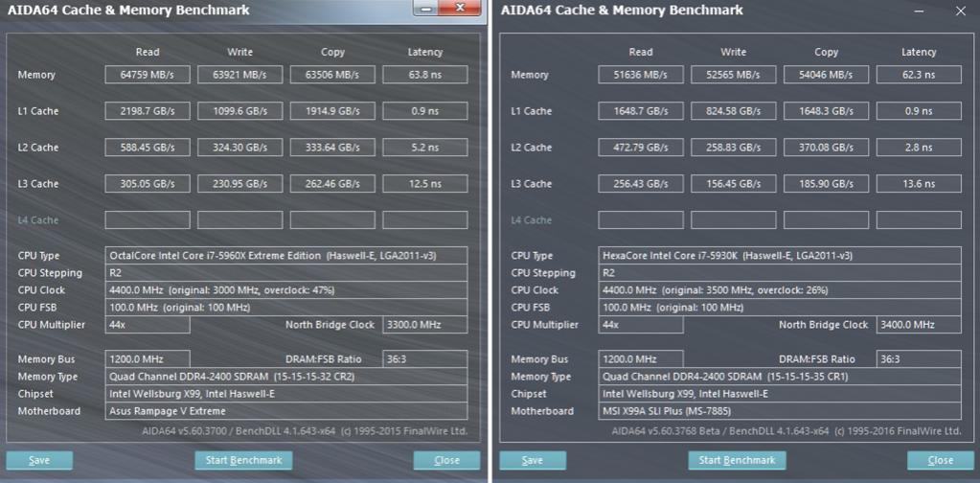Click North Bridge Clock value 3400.0 MHz
Viewport: 980px width, 483px height.
(919, 325)
